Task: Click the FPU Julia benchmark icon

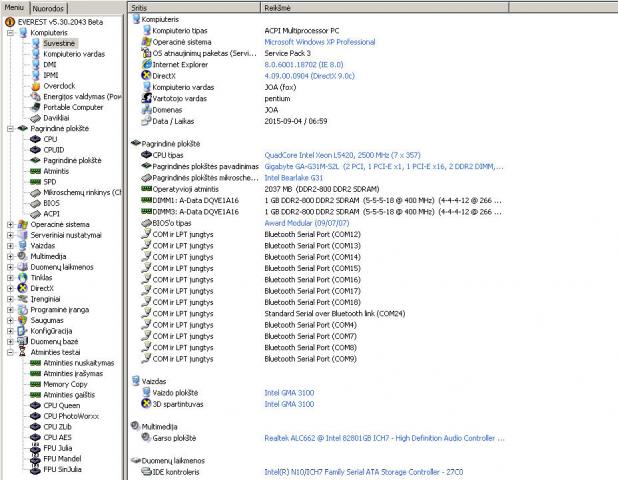Action: (36, 448)
